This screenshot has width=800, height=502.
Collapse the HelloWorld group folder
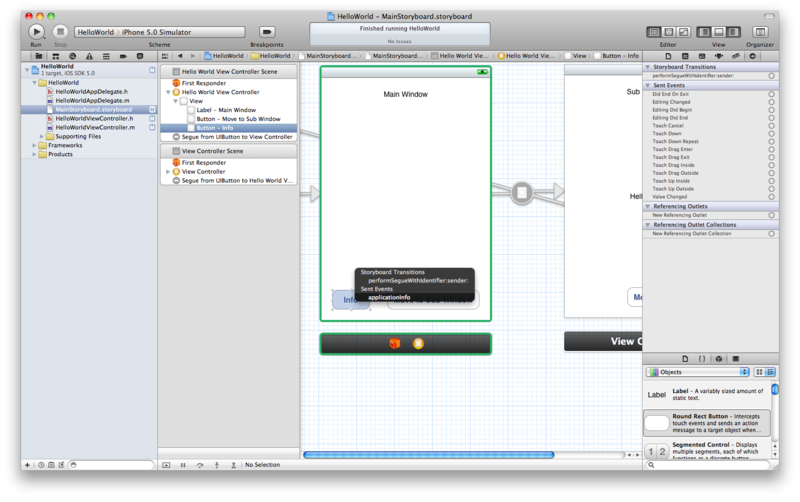point(35,83)
